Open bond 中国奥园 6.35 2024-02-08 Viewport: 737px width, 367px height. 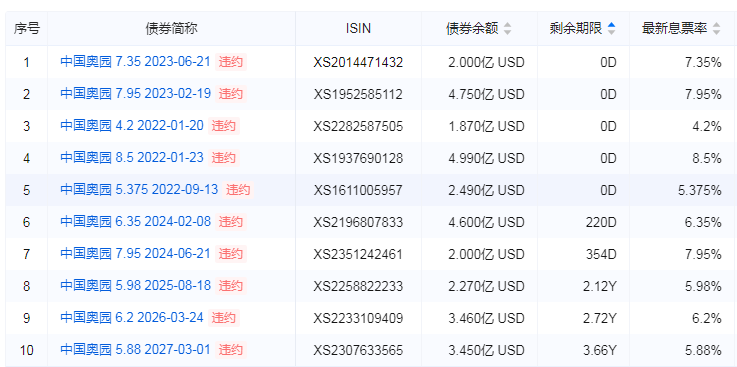pyautogui.click(x=136, y=221)
